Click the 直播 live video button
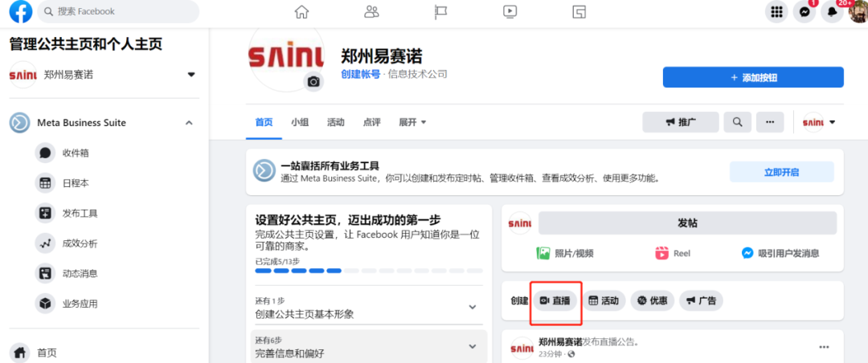The width and height of the screenshot is (868, 363). tap(555, 301)
